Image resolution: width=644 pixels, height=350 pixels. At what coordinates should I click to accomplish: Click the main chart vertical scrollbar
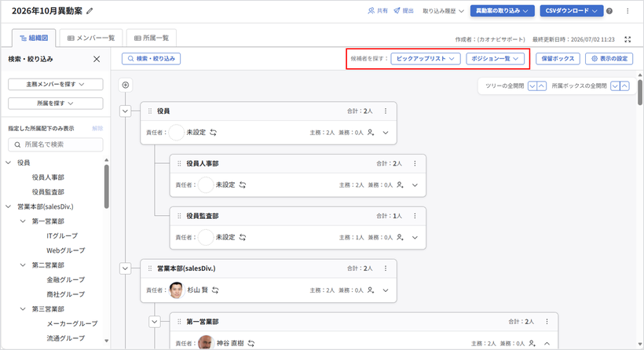click(640, 93)
